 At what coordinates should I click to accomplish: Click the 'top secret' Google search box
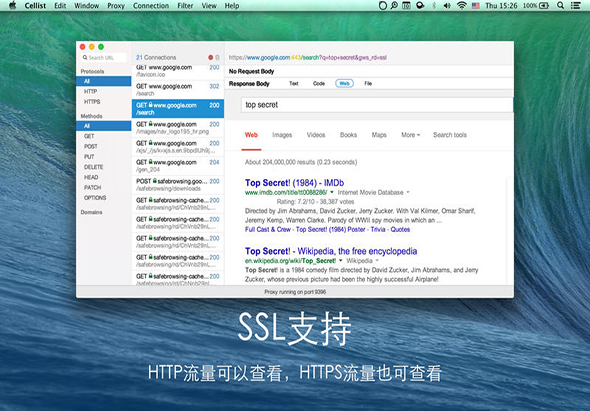point(377,105)
